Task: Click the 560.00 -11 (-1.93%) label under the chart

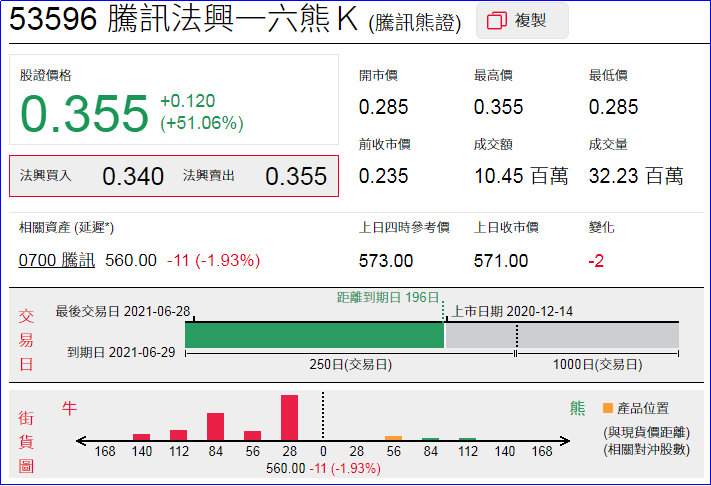Action: coord(323,468)
